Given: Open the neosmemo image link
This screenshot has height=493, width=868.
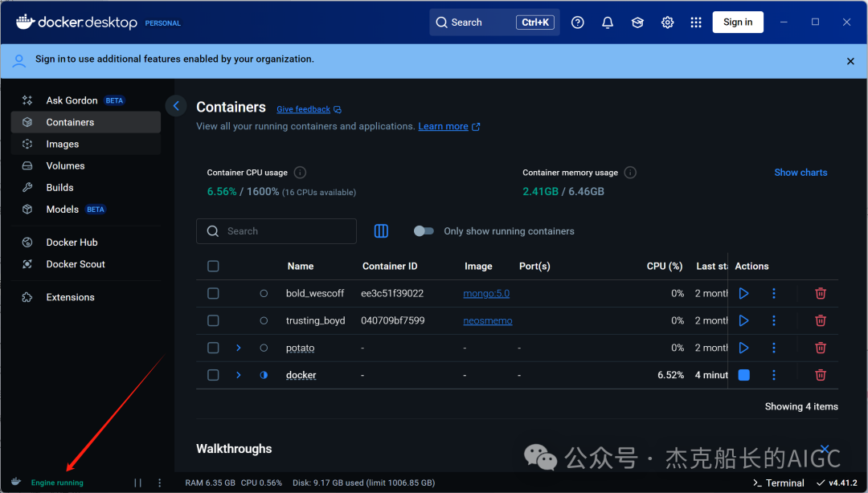Looking at the screenshot, I should (x=487, y=320).
